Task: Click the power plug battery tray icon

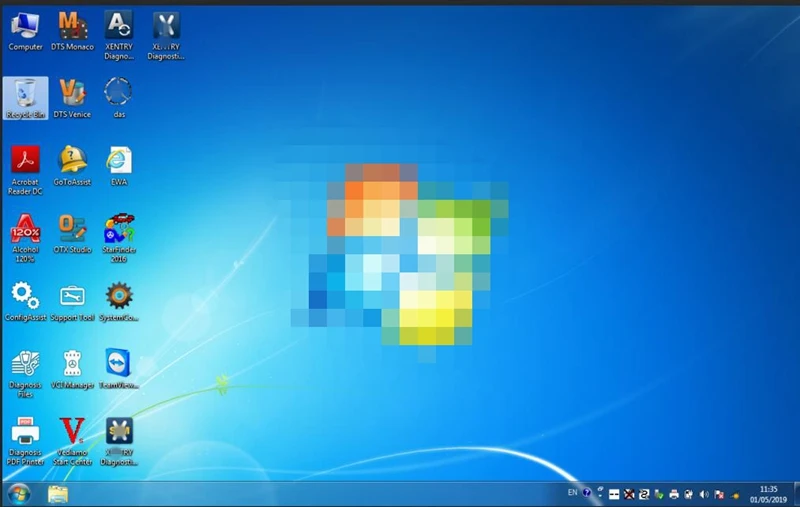Action: [689, 494]
